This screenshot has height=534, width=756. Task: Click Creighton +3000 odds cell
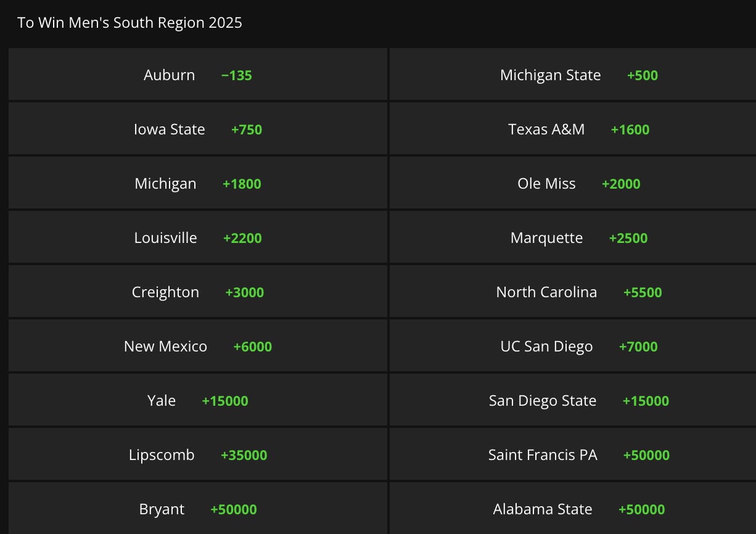[x=198, y=292]
